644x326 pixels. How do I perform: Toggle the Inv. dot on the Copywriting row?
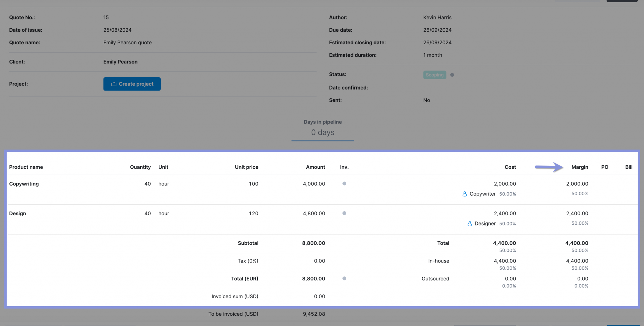click(x=344, y=183)
